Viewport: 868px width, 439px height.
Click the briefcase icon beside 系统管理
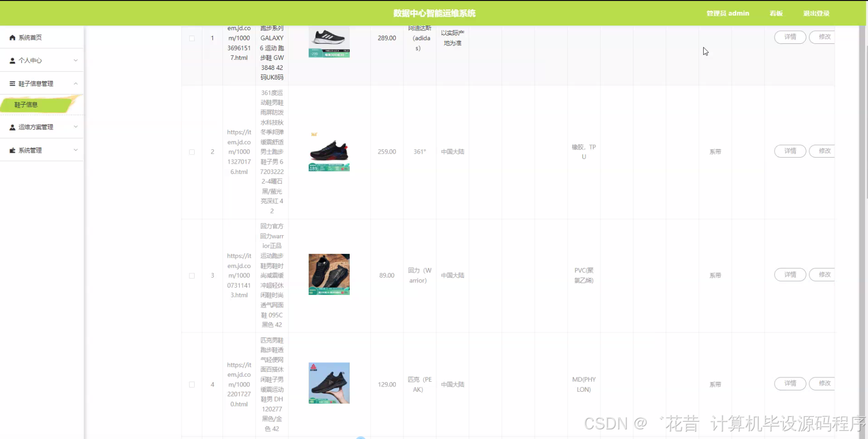click(x=13, y=150)
